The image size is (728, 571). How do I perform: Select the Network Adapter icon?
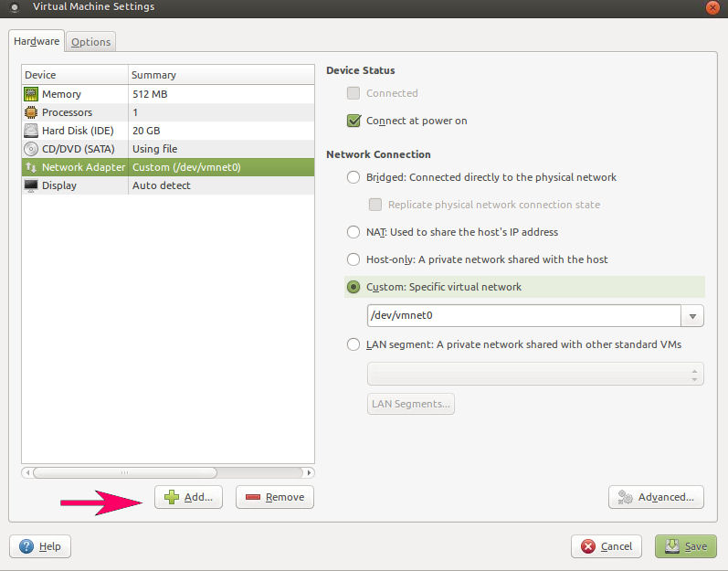click(x=31, y=167)
